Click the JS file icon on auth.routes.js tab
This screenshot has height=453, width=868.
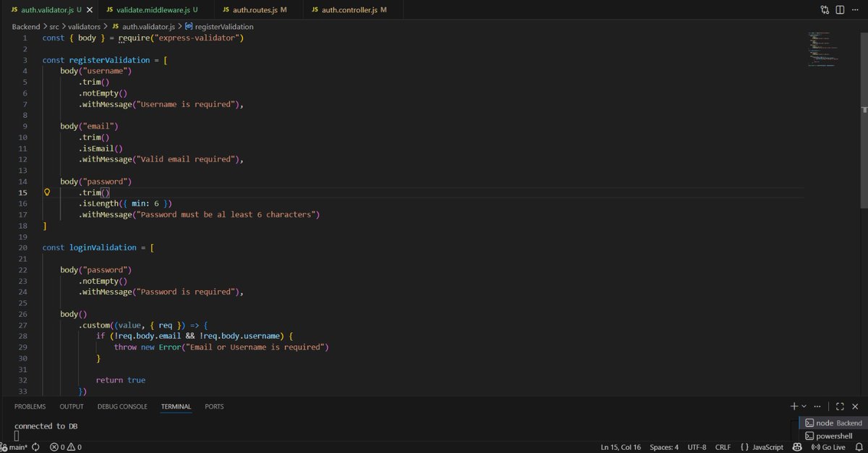coord(227,10)
